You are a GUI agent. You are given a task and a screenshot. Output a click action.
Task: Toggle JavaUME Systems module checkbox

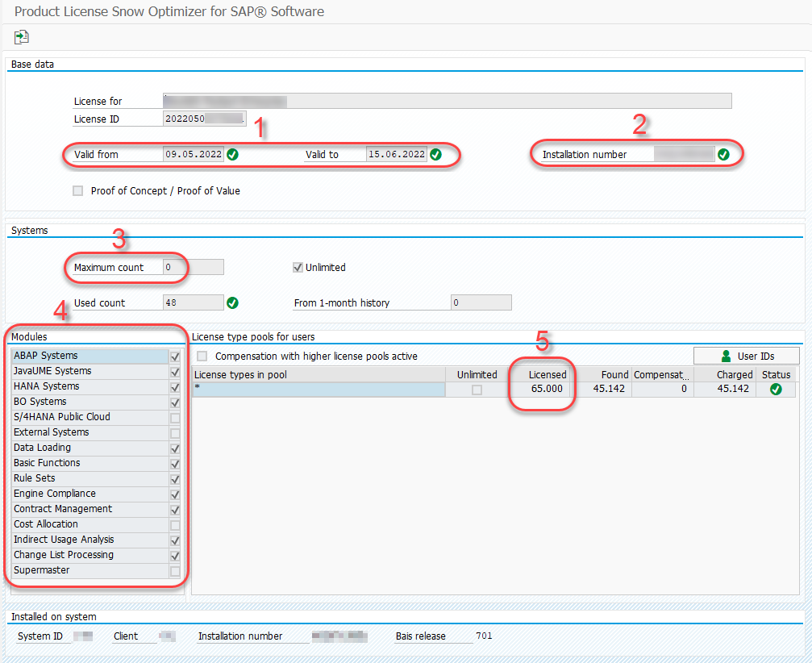click(x=175, y=372)
